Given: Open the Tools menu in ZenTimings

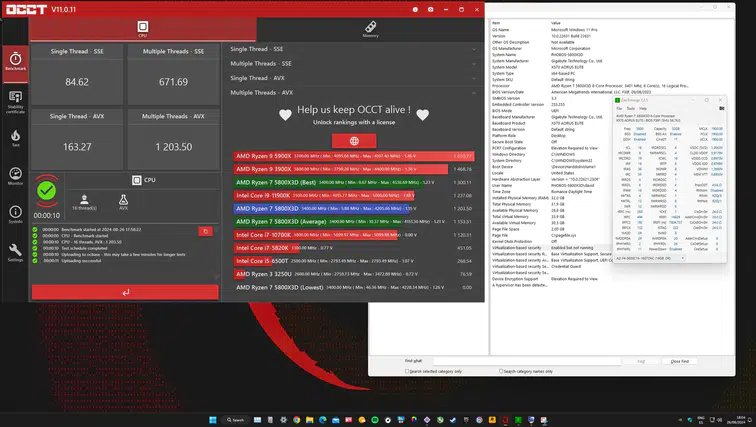Looking at the screenshot, I should click(x=631, y=108).
